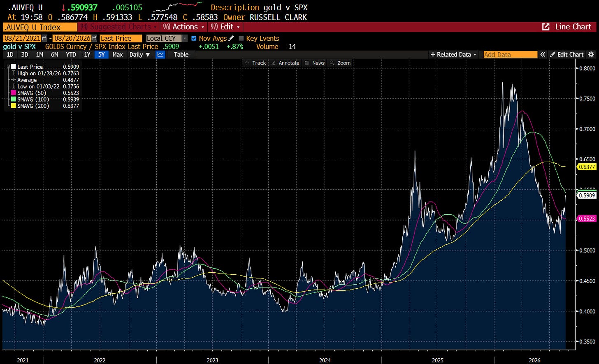Select the line chart view icon
This screenshot has height=364, width=599.
(x=160, y=54)
